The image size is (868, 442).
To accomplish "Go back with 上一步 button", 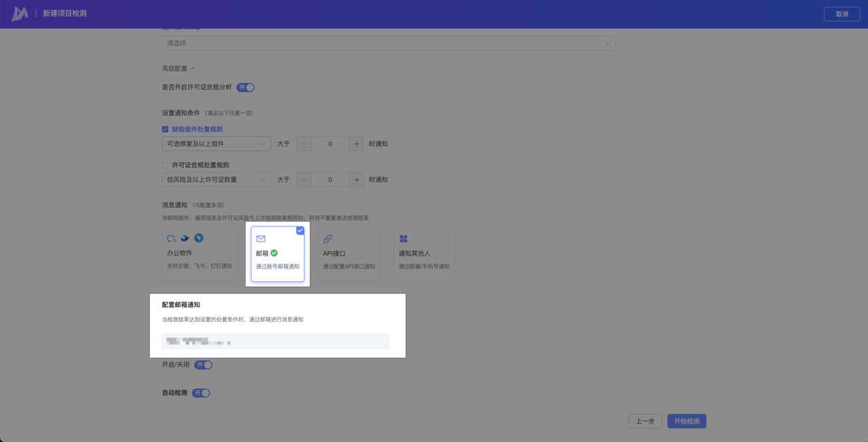I will click(x=644, y=421).
